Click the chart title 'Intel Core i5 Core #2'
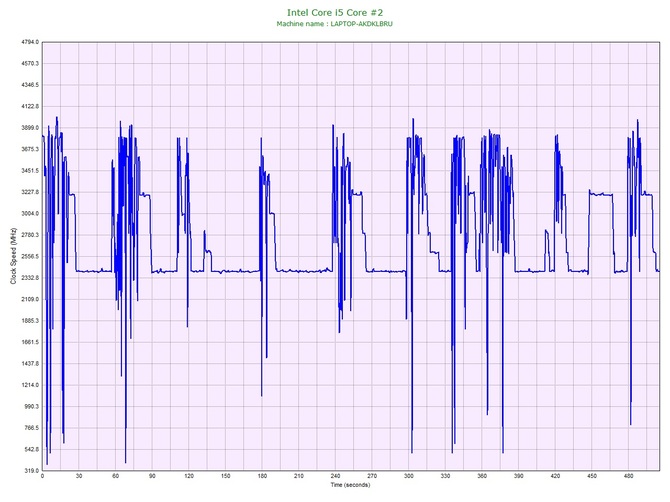This screenshot has width=670, height=502. (335, 12)
